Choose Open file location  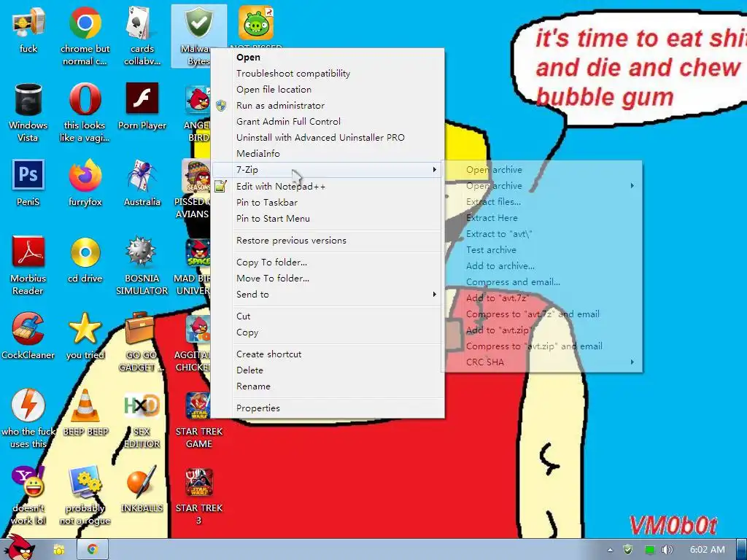tap(328, 90)
